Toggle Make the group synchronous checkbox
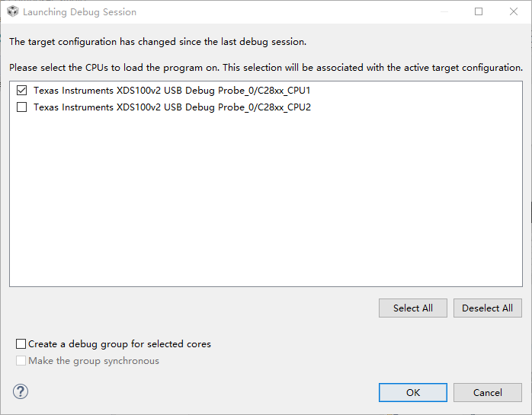This screenshot has height=415, width=532. click(21, 361)
